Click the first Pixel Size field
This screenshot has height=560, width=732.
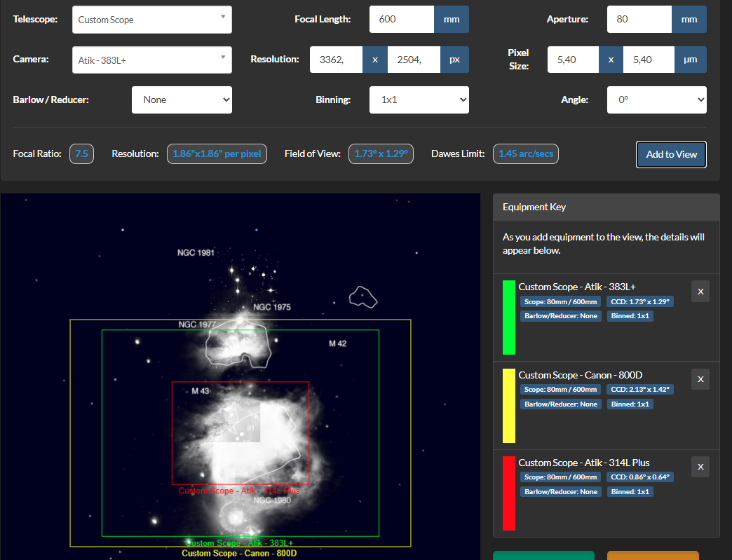point(573,60)
